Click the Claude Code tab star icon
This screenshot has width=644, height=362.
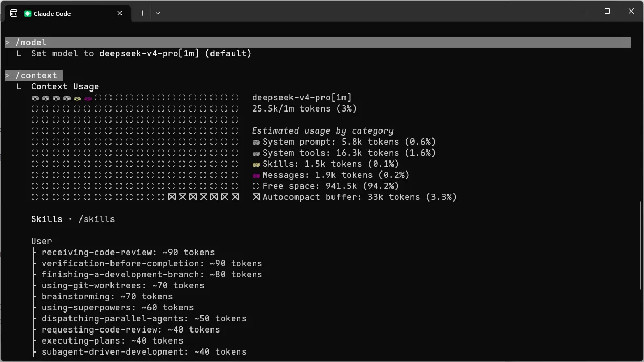pos(28,13)
